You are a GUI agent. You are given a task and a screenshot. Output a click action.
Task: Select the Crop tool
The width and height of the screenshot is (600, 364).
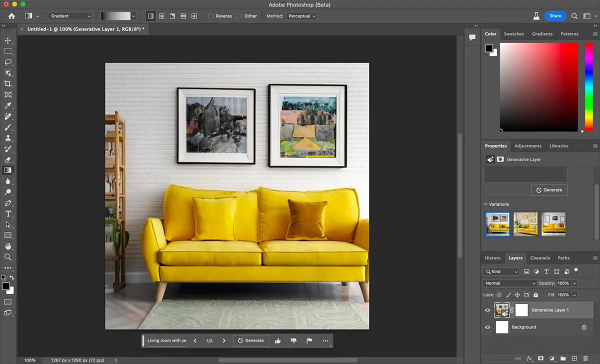[x=8, y=84]
